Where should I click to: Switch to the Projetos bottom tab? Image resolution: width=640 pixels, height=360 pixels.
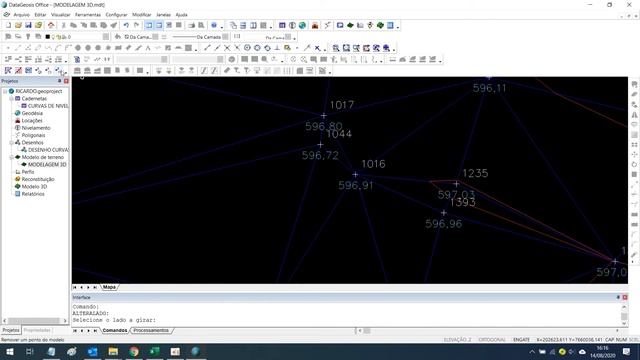click(11, 330)
